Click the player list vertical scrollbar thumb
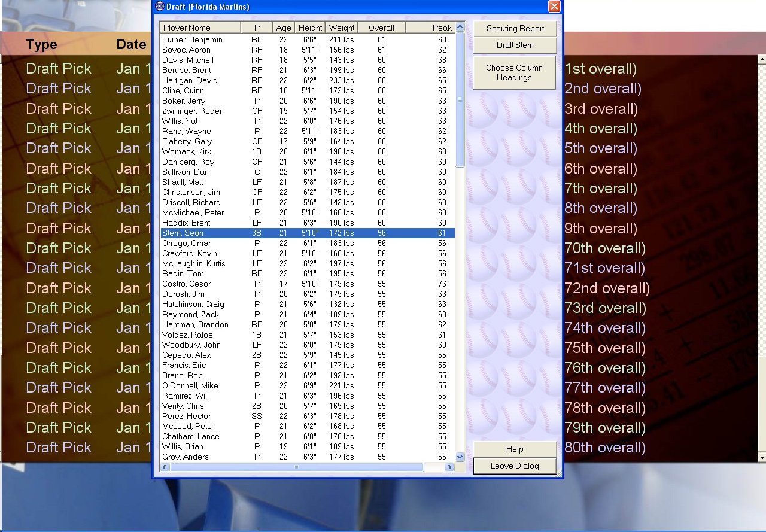 pyautogui.click(x=460, y=99)
